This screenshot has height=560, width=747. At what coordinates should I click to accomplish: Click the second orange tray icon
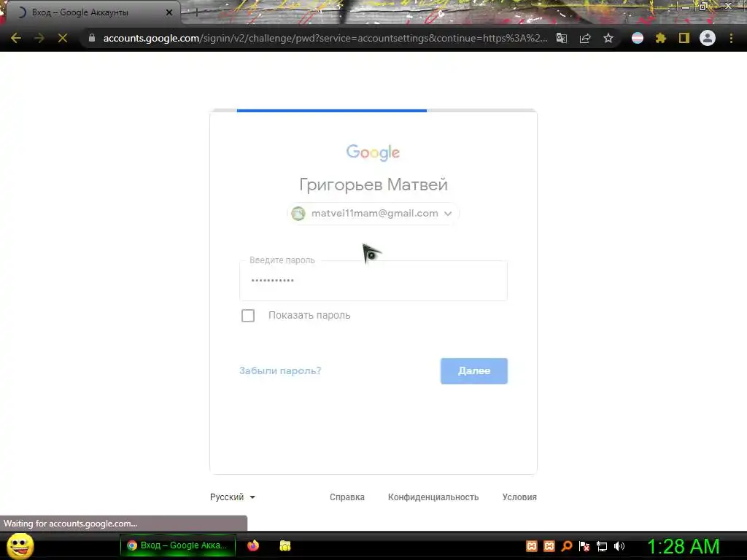[x=549, y=546]
